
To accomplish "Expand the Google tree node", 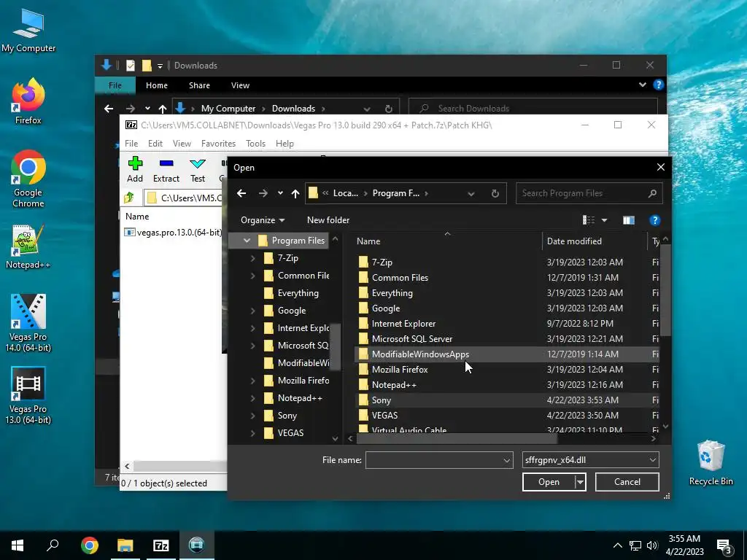I will click(253, 311).
